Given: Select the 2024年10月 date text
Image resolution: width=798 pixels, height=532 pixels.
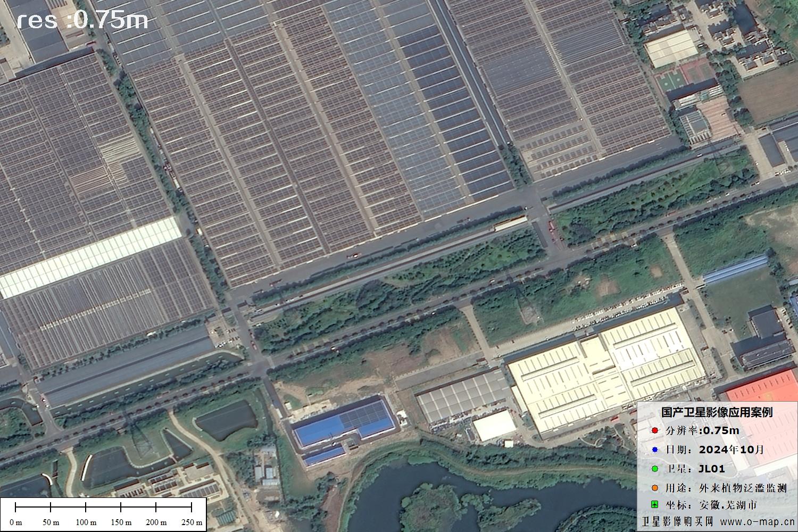Looking at the screenshot, I should pyautogui.click(x=731, y=450).
